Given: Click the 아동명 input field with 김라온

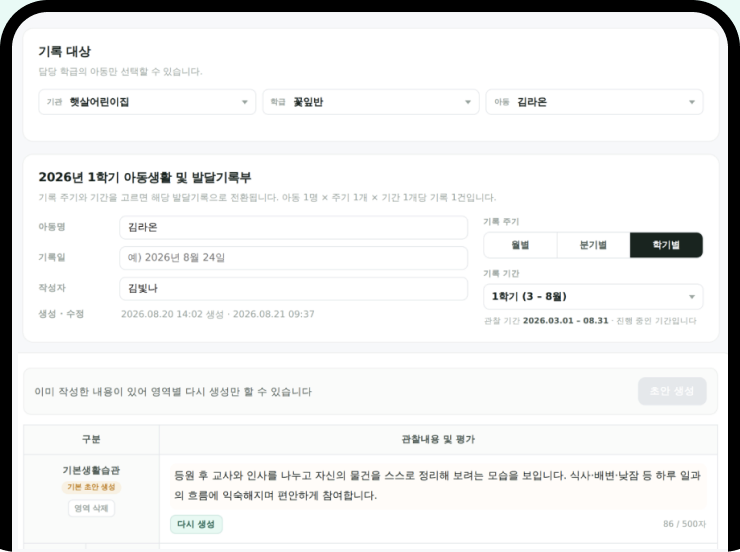Looking at the screenshot, I should click(x=294, y=227).
